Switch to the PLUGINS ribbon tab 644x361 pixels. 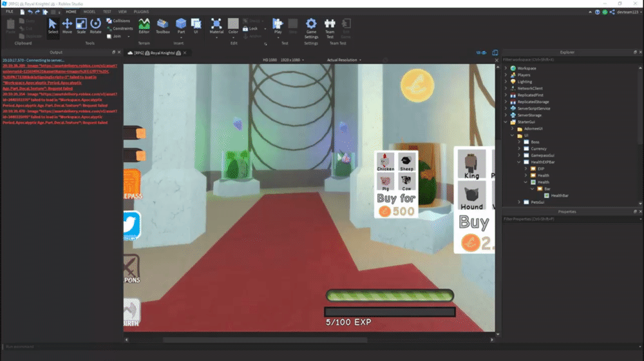point(141,12)
